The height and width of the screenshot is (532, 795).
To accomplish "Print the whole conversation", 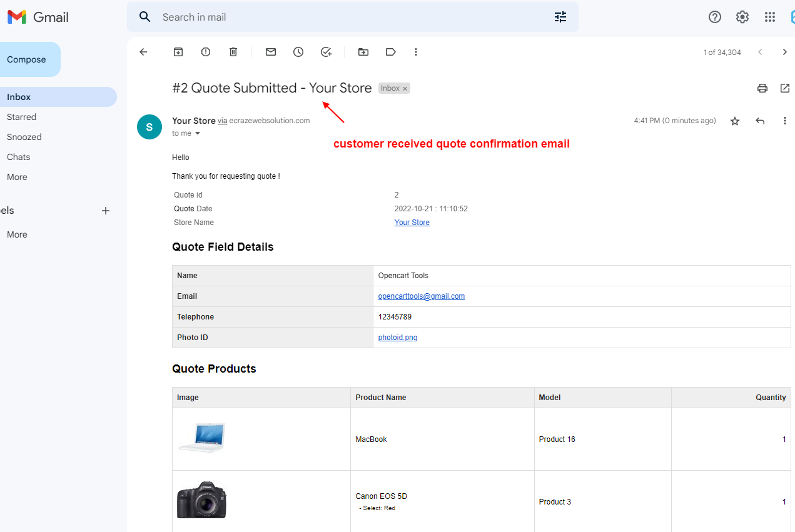I will (762, 88).
